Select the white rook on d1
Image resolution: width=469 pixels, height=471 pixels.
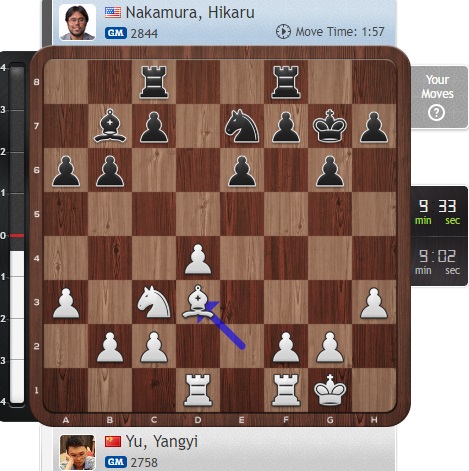[198, 390]
